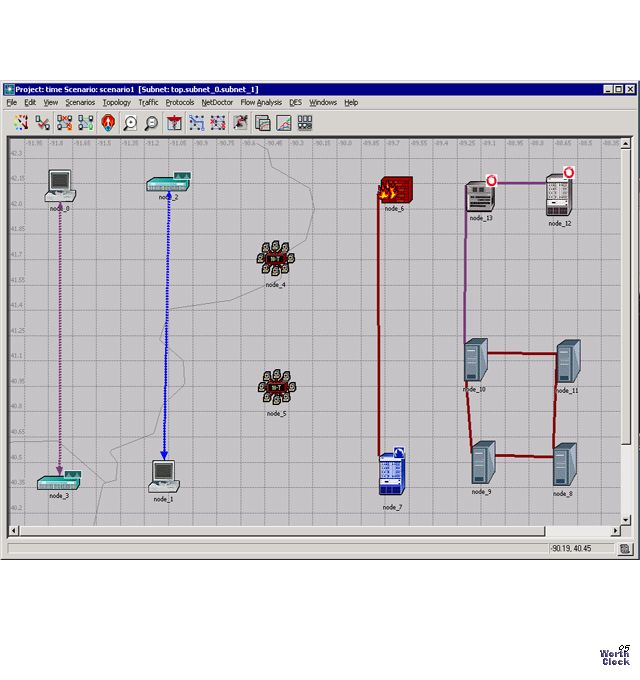Click the zoom out magnifier icon
Image resolution: width=640 pixels, height=680 pixels.
(x=151, y=123)
